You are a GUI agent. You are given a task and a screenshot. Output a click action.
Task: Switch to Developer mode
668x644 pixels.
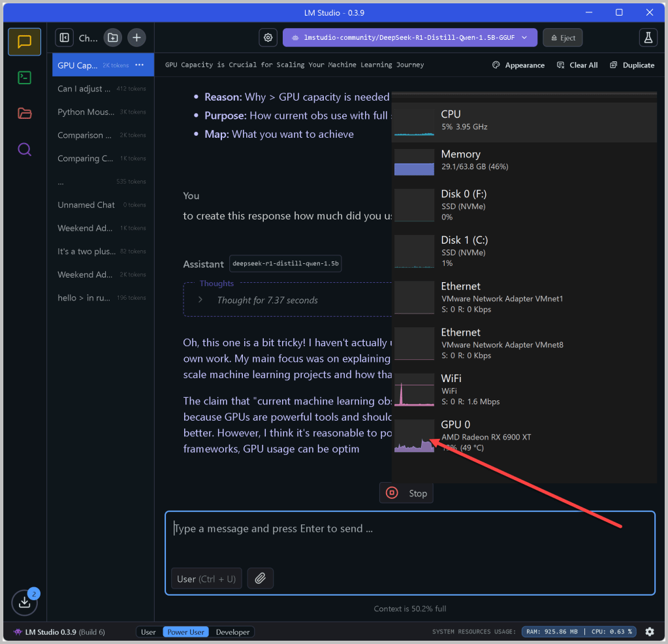click(x=232, y=632)
